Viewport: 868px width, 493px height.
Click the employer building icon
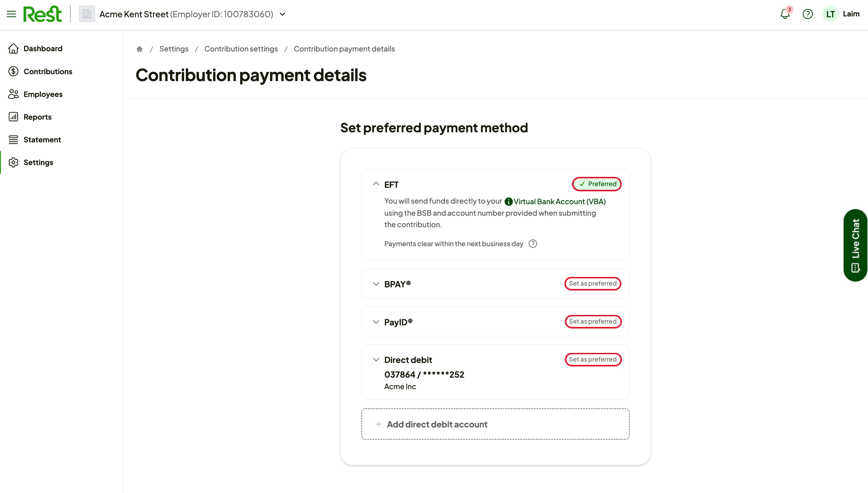point(87,14)
